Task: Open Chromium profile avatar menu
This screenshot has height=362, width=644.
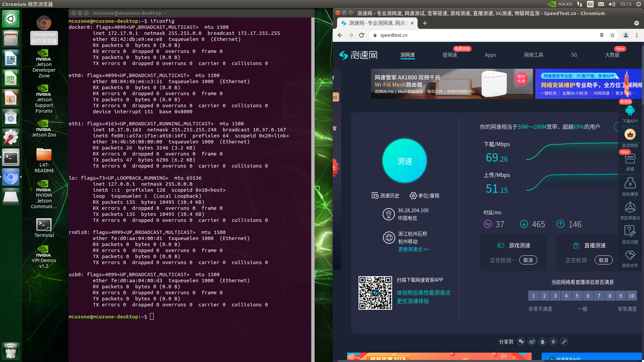Action: pos(626,35)
